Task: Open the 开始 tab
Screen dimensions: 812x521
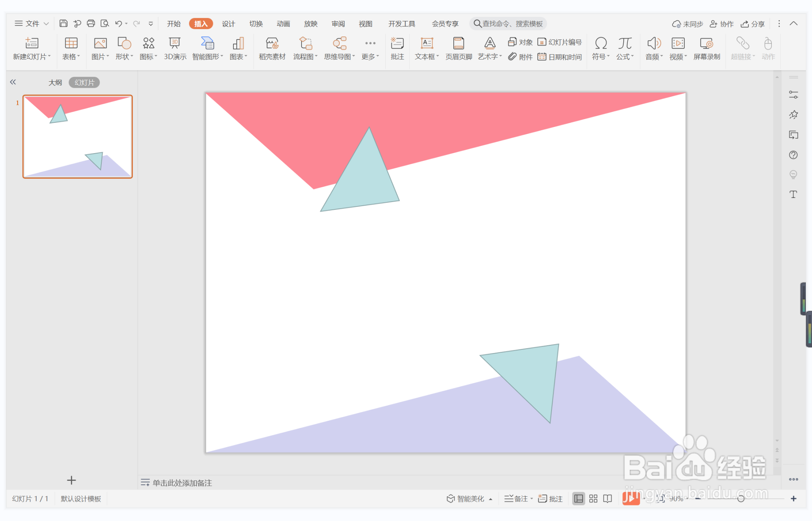Action: point(174,24)
